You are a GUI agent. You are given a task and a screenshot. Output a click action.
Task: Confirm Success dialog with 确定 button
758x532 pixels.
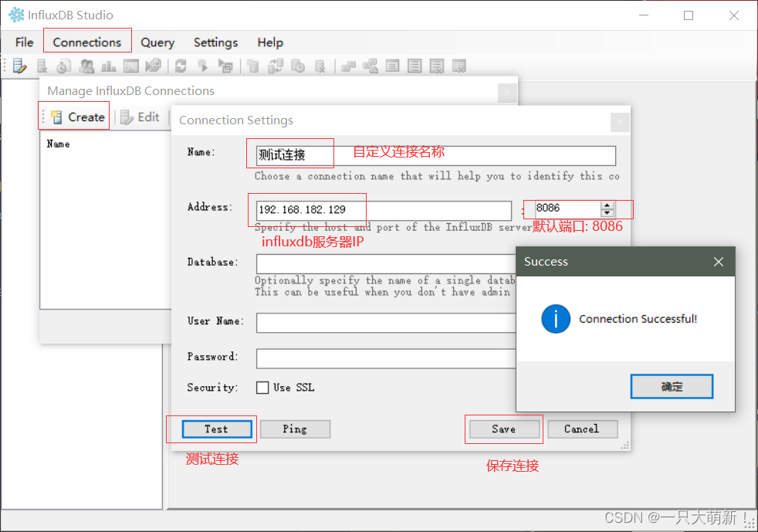pos(672,386)
